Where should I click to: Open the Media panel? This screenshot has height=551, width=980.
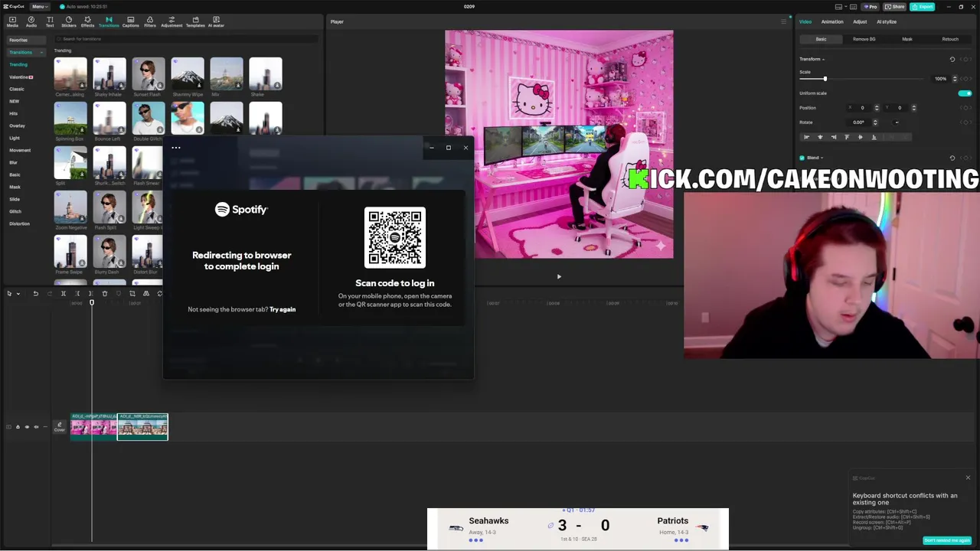click(x=12, y=21)
